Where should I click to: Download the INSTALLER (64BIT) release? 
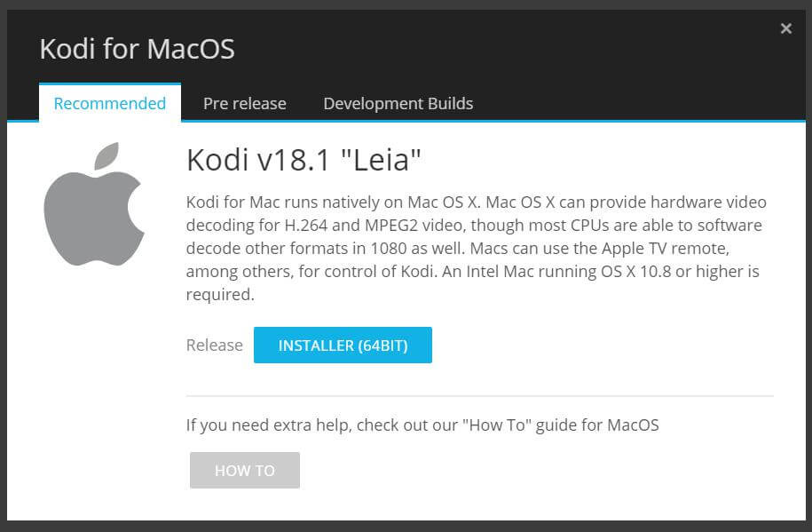[343, 345]
